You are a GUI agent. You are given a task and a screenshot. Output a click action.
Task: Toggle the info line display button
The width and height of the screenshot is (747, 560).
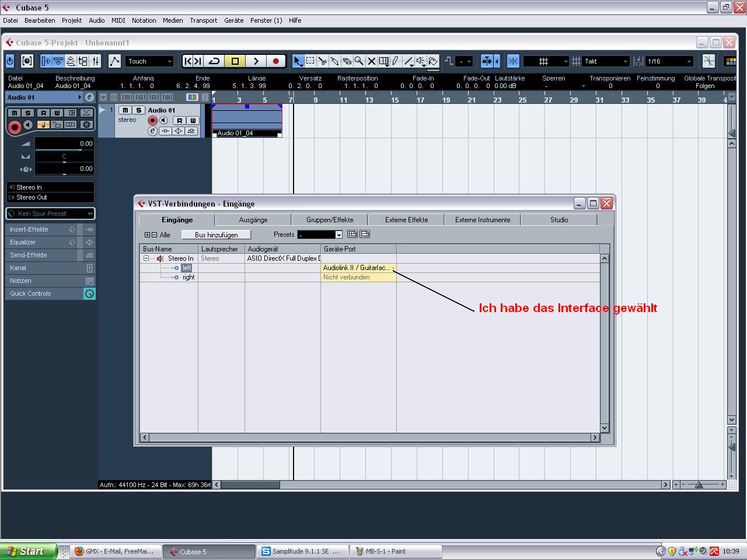click(58, 61)
